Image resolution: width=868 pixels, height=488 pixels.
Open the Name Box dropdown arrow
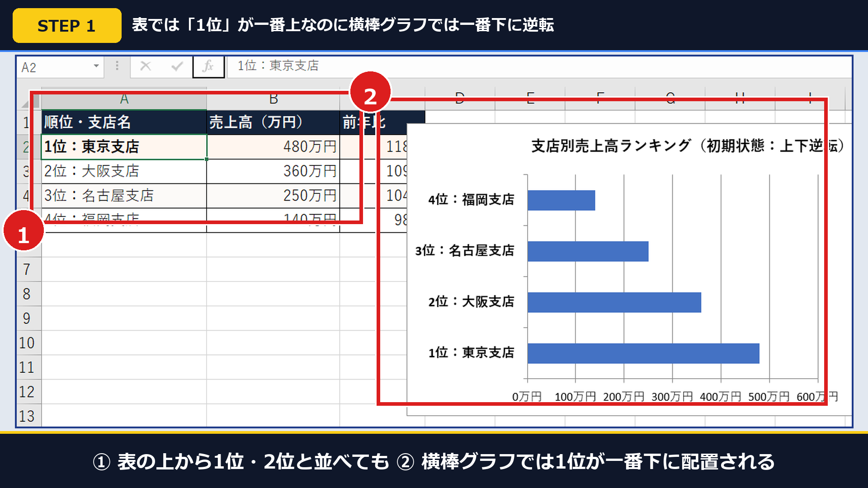tap(96, 66)
